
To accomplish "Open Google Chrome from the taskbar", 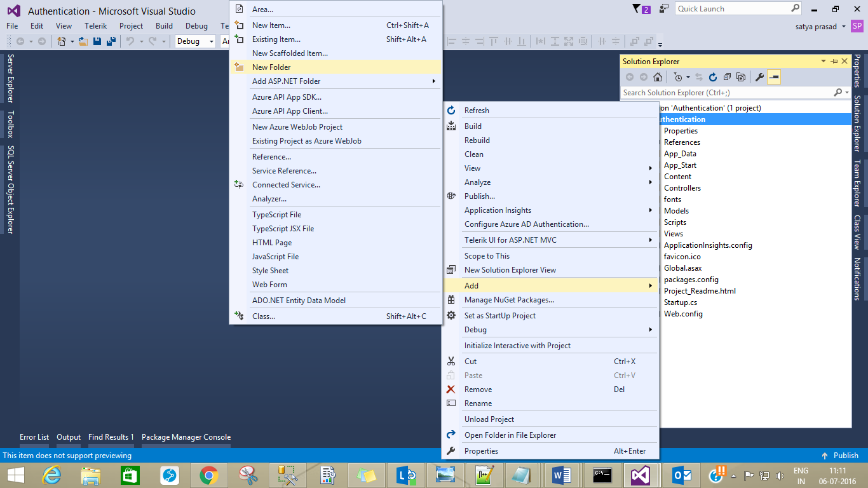I will (x=208, y=475).
